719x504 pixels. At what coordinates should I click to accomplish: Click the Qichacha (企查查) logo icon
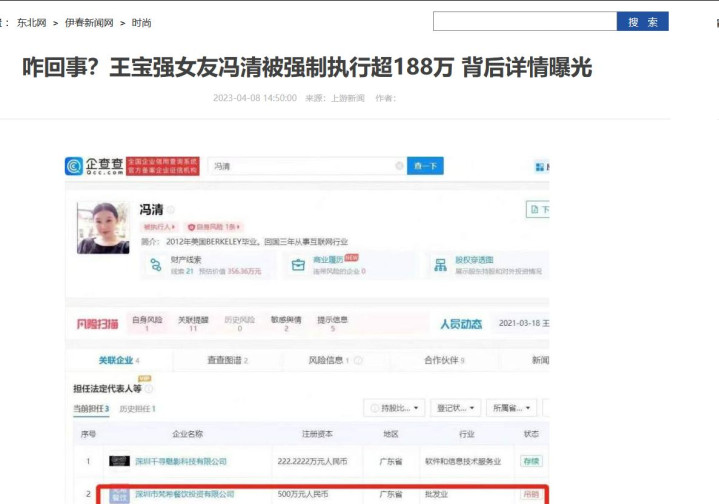[x=74, y=166]
